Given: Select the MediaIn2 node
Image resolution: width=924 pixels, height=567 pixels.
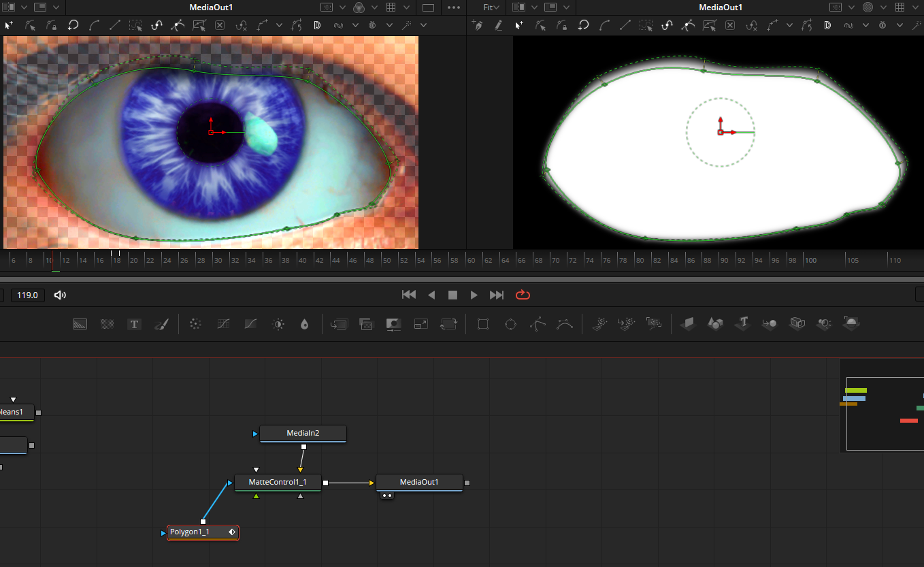Looking at the screenshot, I should (303, 433).
